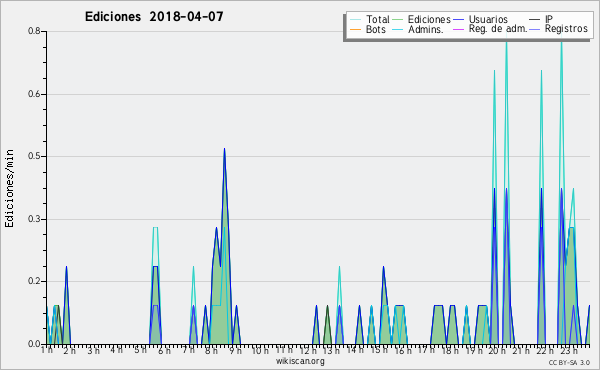Click the orange Bots legend line swatch
600x370 pixels.
pos(355,29)
